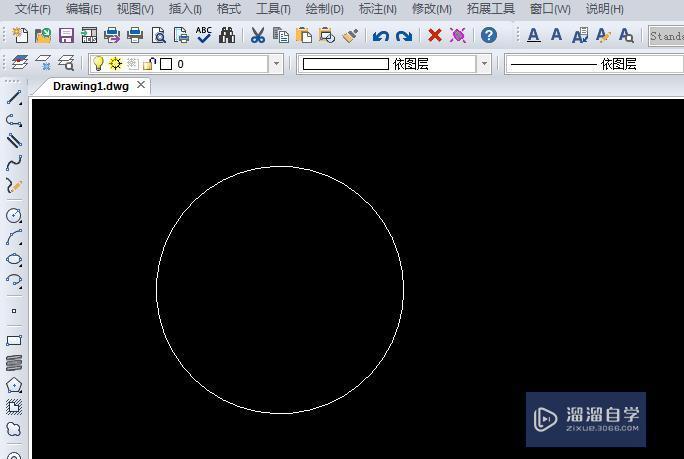Select the underlined A text tool
Screen dimensions: 684x459
(534, 35)
